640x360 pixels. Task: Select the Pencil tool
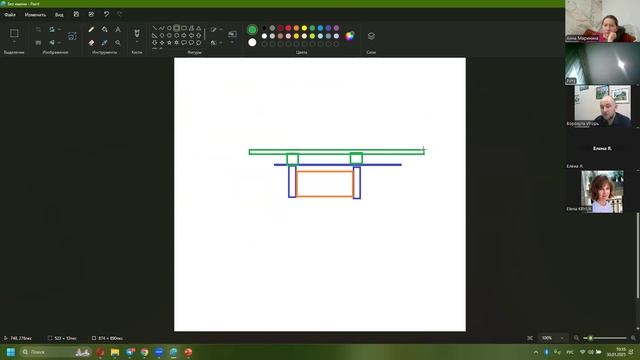tap(91, 29)
